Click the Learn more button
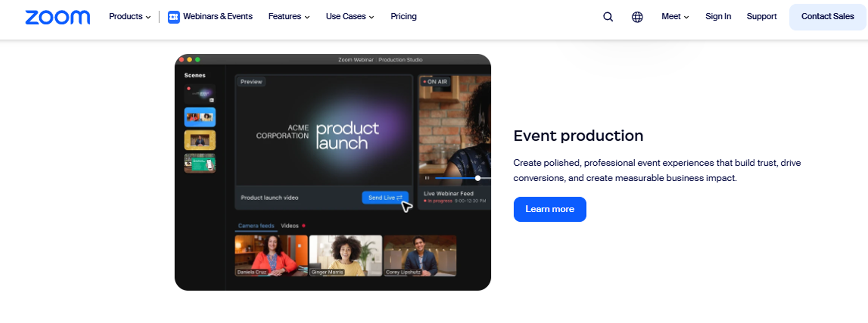The image size is (868, 323). (x=550, y=209)
